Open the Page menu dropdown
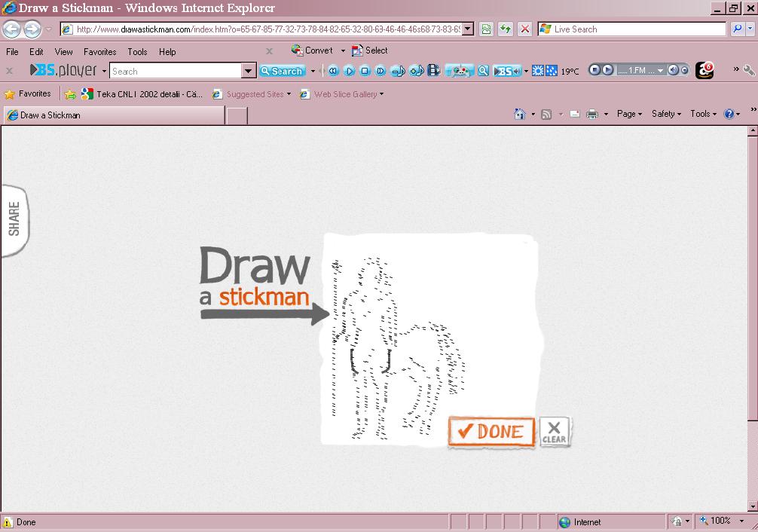 pyautogui.click(x=629, y=114)
